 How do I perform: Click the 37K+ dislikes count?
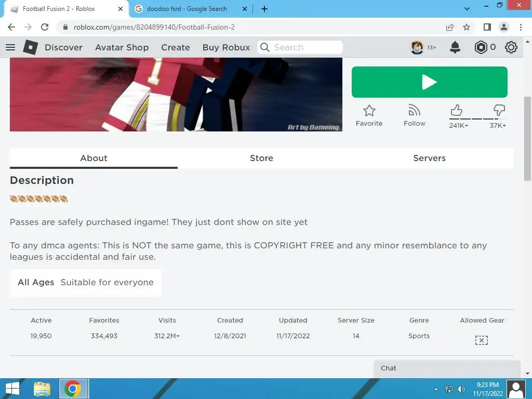click(x=498, y=126)
